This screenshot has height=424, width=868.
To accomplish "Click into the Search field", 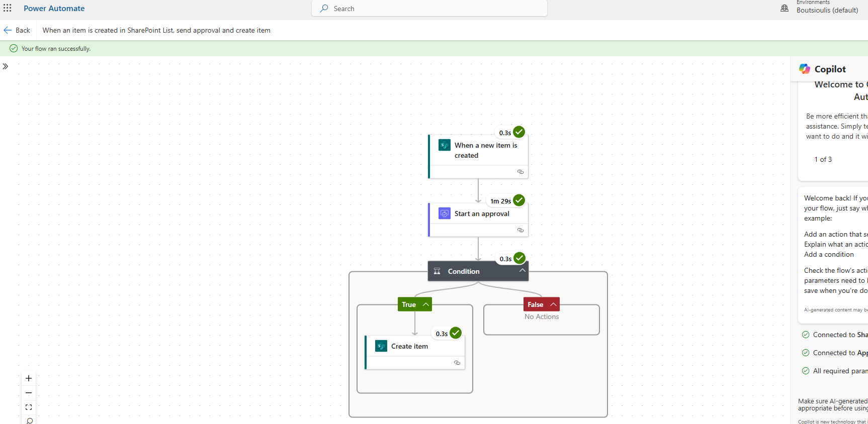I will pyautogui.click(x=429, y=9).
